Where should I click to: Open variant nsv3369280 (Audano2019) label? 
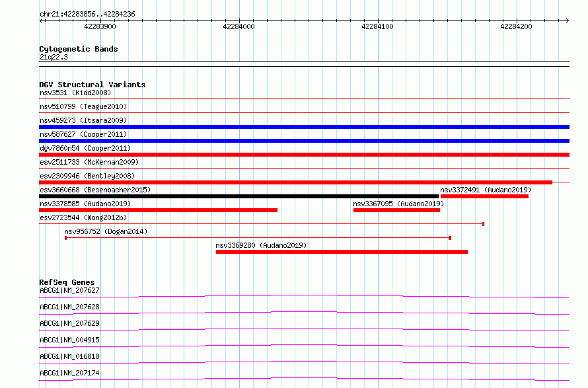pyautogui.click(x=261, y=245)
